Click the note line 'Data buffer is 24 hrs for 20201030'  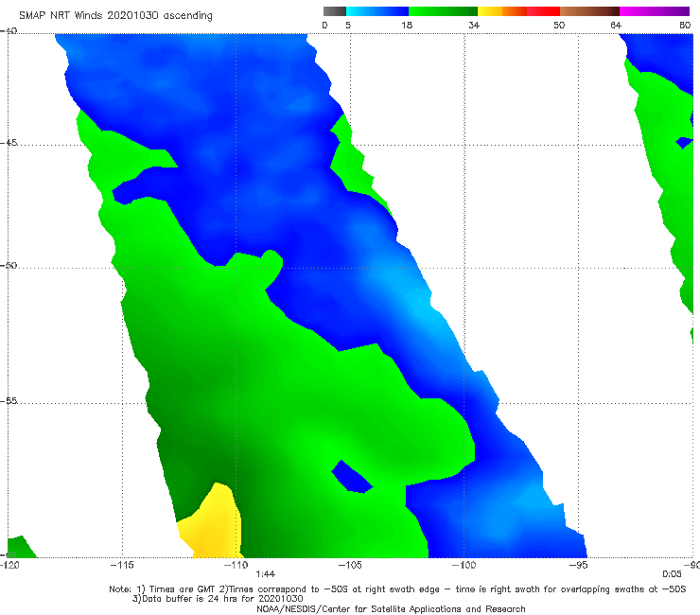pos(218,599)
